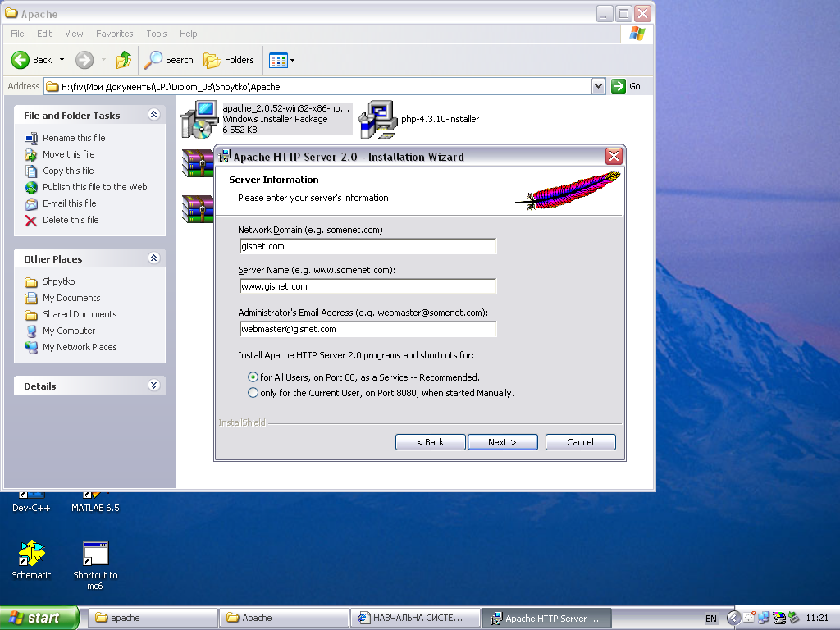The height and width of the screenshot is (630, 840).
Task: Open My Network Places link
Action: click(80, 347)
